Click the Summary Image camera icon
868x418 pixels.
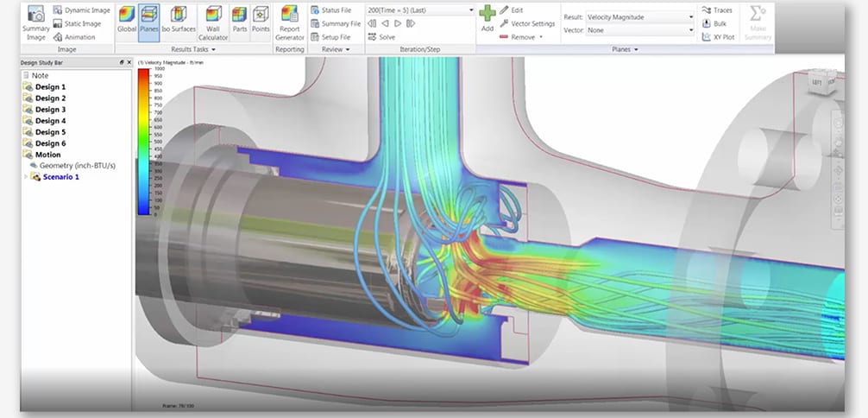[35, 15]
